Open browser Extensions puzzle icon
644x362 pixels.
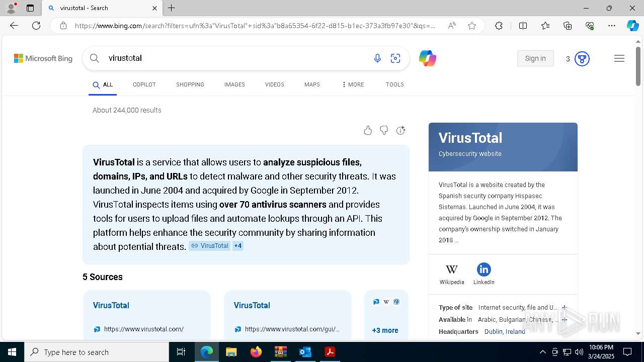(x=499, y=26)
